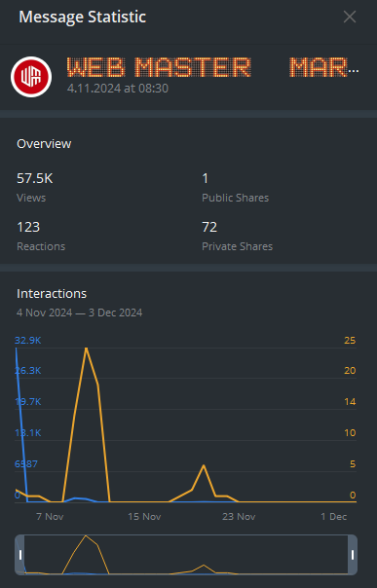Select the 1 Public Shares statistic
This screenshot has height=588, width=377.
tap(235, 187)
